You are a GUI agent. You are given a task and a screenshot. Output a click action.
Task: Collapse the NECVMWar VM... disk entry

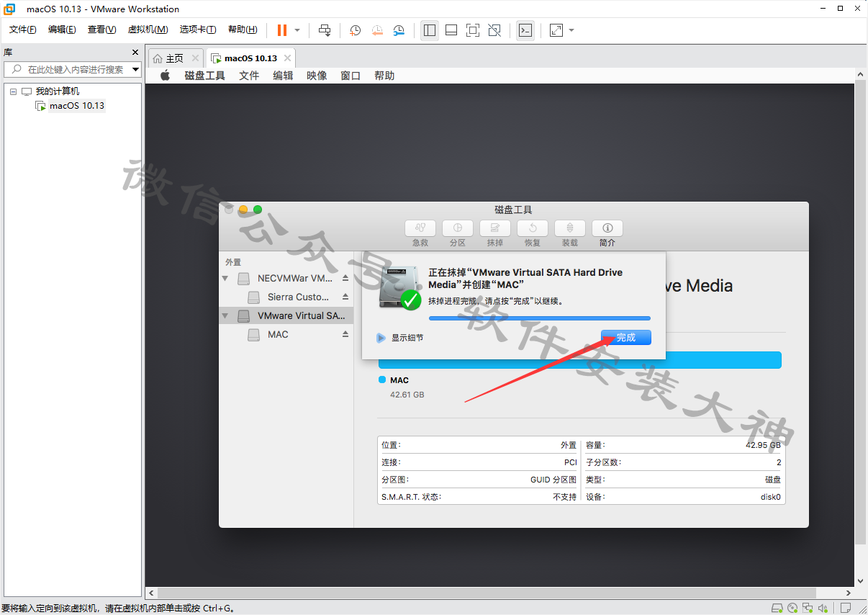225,278
